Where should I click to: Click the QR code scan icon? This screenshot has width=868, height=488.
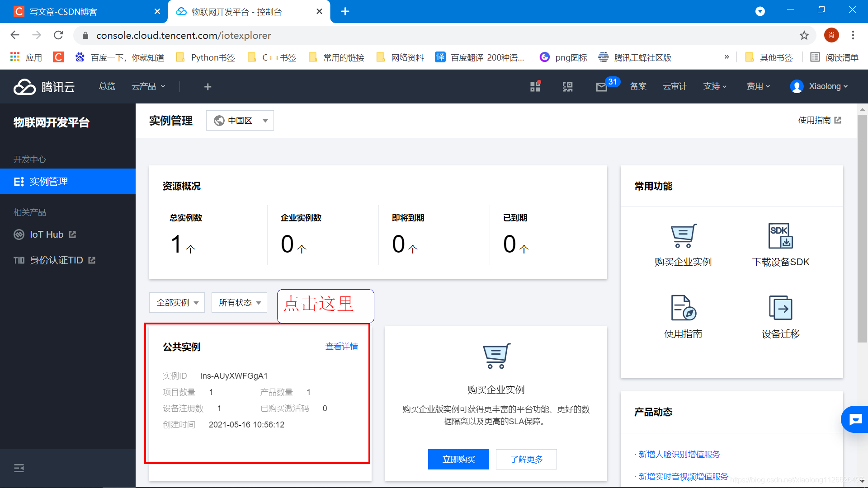(x=567, y=87)
